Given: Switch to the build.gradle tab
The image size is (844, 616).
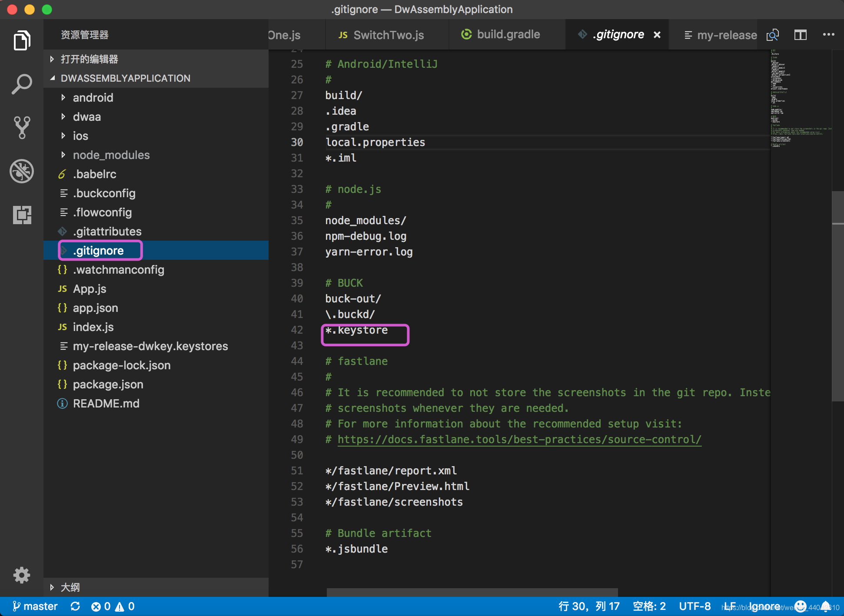Looking at the screenshot, I should click(x=507, y=35).
